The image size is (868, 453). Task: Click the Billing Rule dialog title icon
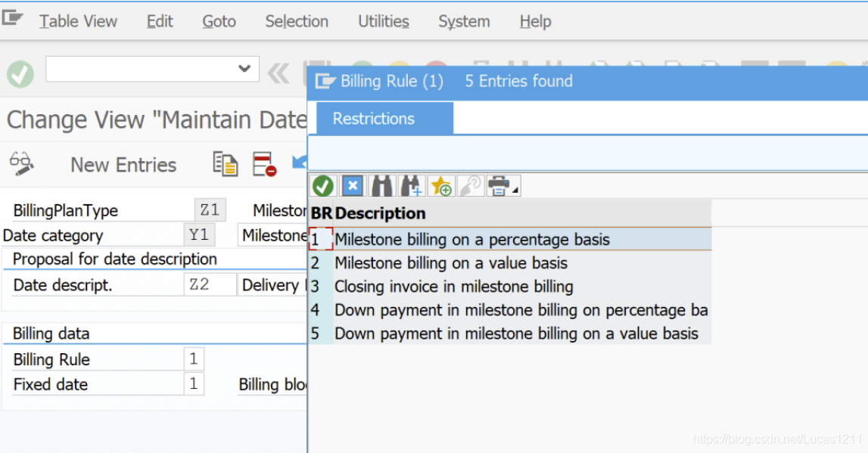(325, 82)
